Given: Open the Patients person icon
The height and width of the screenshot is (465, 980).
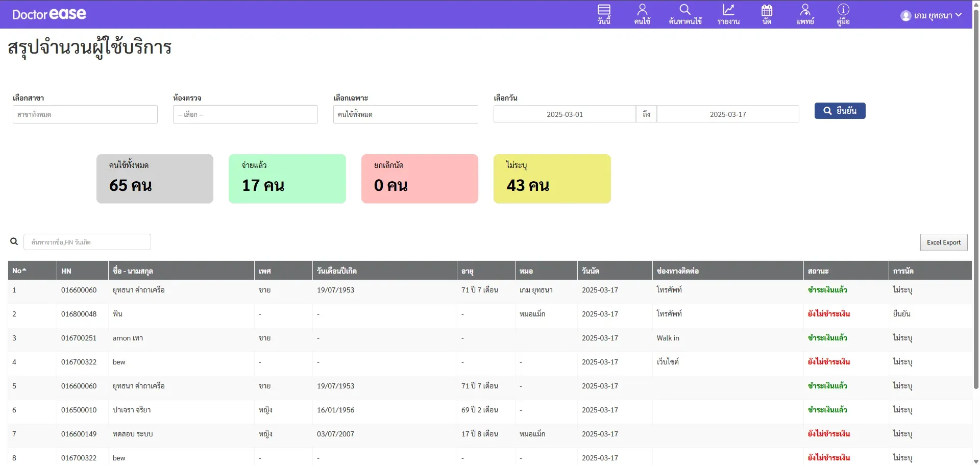Looking at the screenshot, I should (x=642, y=14).
